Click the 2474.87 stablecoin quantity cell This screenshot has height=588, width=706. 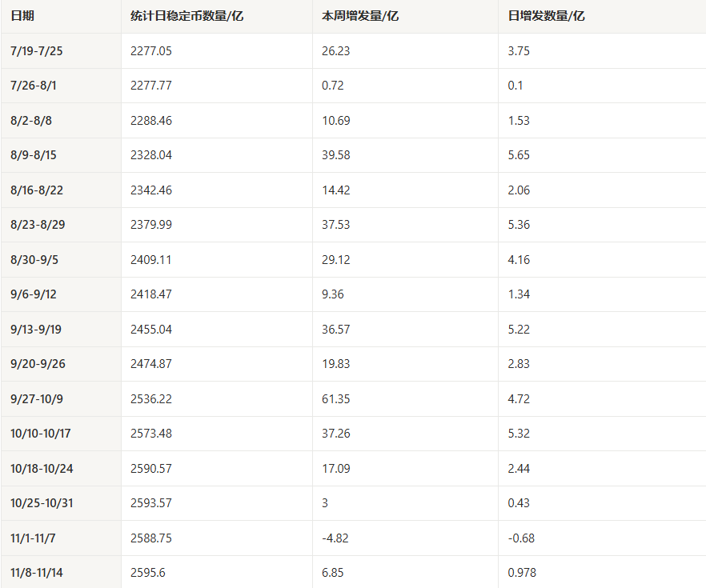pos(151,364)
